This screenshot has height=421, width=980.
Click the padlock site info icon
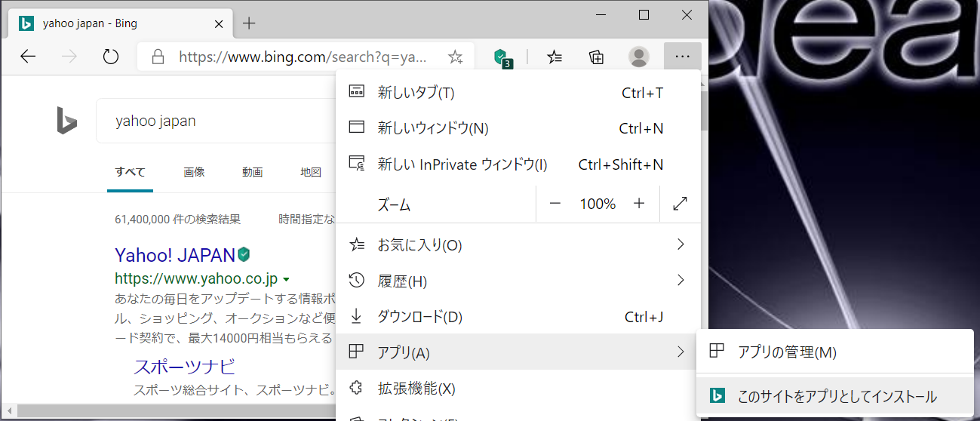[x=158, y=57]
